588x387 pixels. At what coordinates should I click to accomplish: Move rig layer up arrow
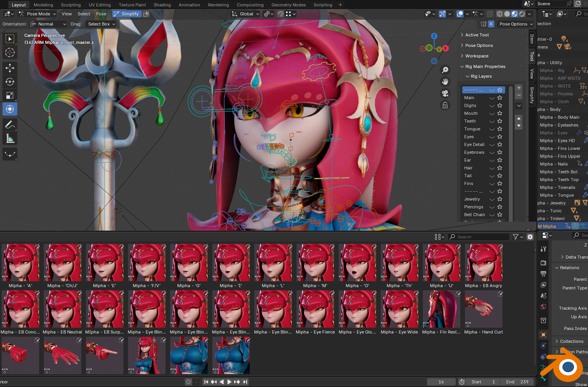pos(519,118)
